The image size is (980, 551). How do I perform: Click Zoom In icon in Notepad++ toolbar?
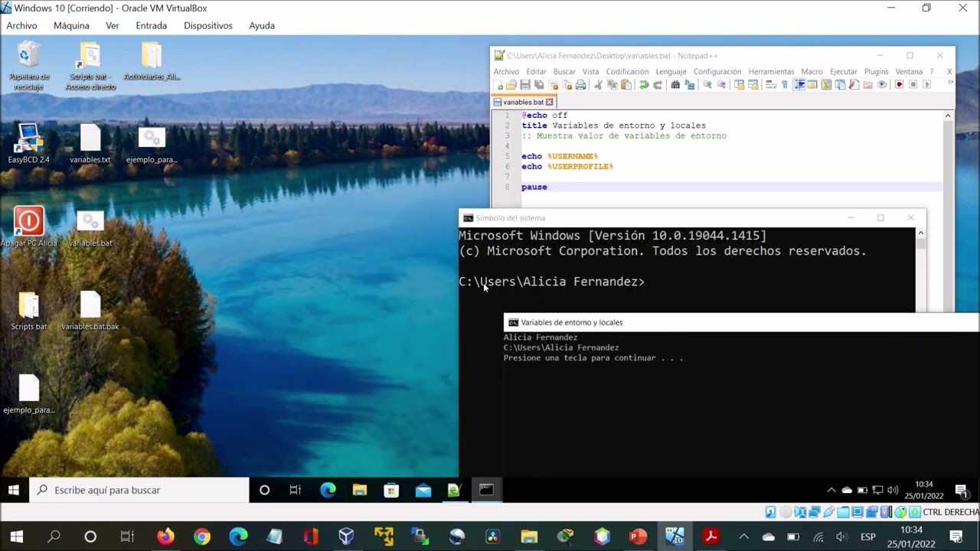tap(707, 84)
